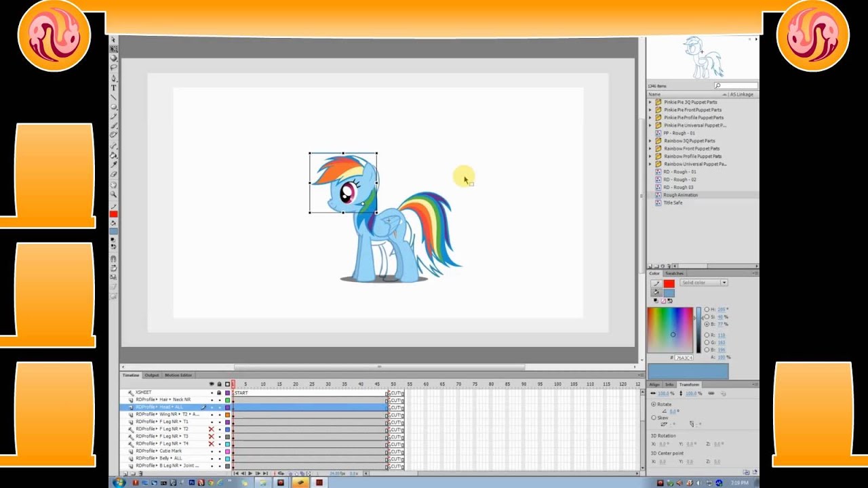Select Rough Animation library item
The image size is (868, 488).
[x=680, y=195]
